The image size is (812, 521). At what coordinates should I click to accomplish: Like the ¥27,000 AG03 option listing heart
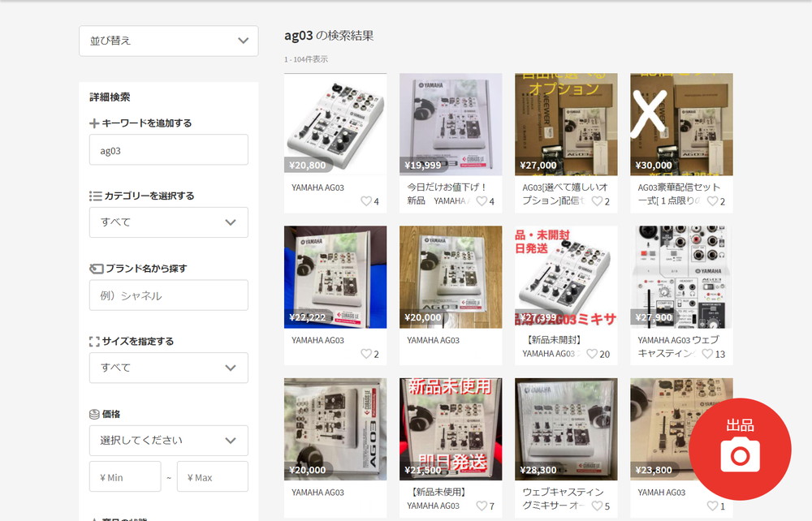[597, 200]
